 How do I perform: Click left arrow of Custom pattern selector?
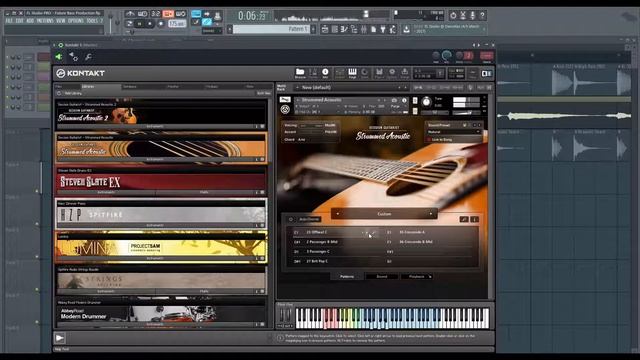[338, 214]
